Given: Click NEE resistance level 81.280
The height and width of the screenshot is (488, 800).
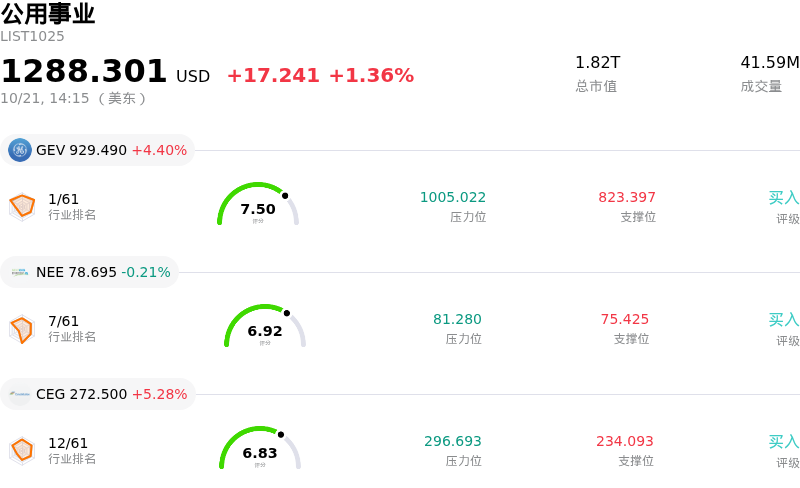Looking at the screenshot, I should pyautogui.click(x=457, y=319).
